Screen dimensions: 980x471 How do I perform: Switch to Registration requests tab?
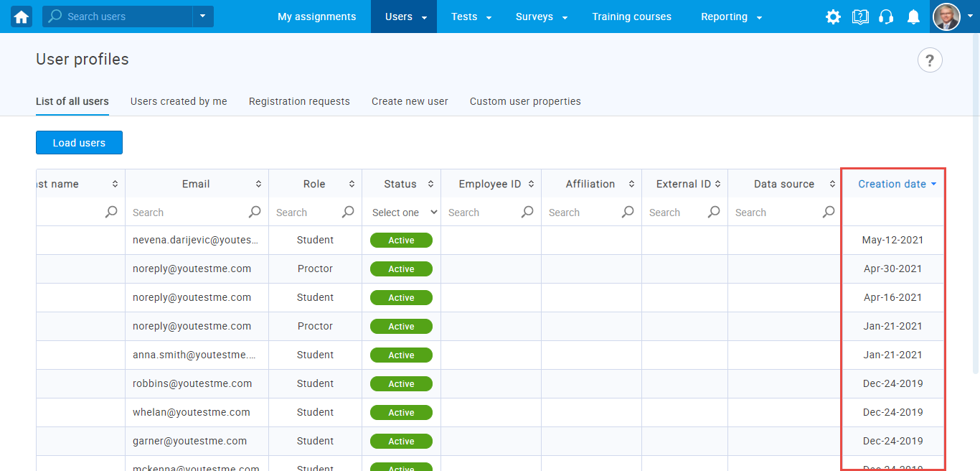point(299,101)
